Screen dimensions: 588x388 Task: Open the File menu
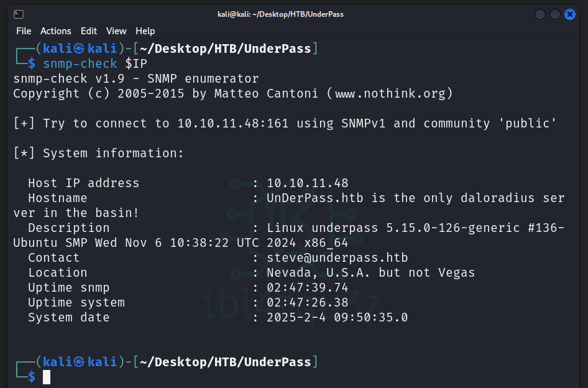[x=24, y=30]
